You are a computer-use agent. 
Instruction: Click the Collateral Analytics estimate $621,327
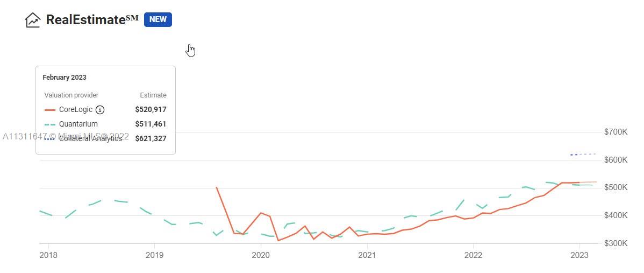151,139
